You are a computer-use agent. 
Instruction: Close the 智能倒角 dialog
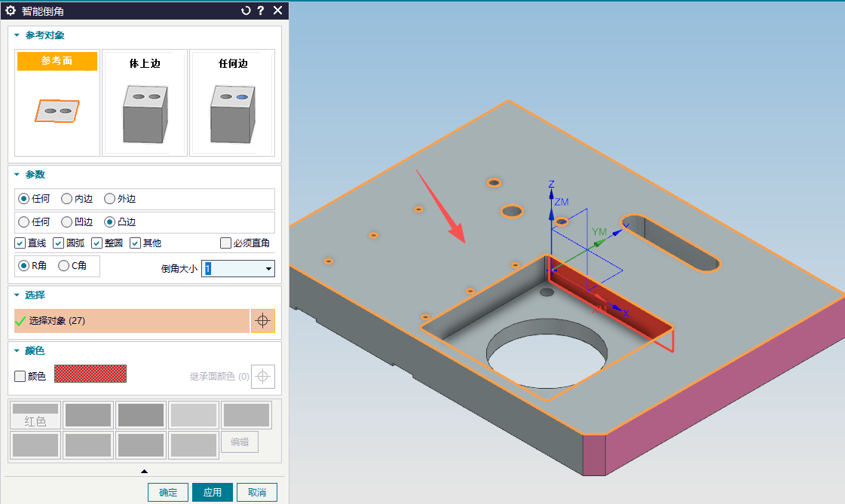pyautogui.click(x=277, y=11)
